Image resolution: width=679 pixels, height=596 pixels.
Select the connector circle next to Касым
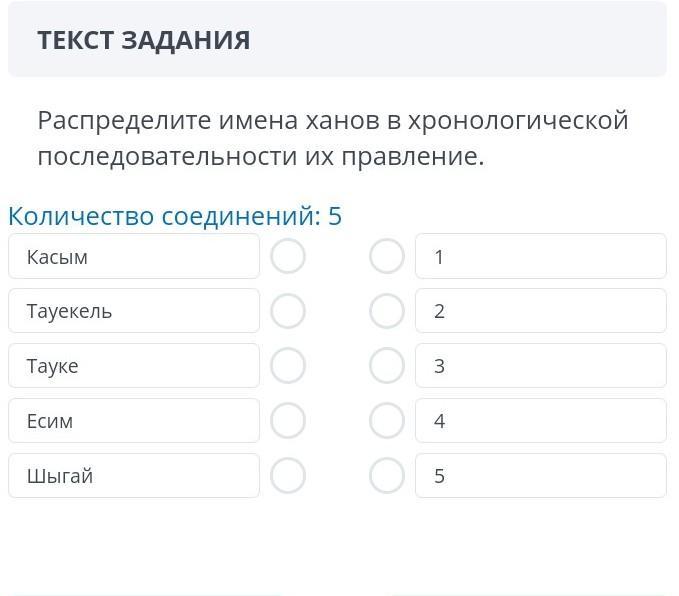click(x=288, y=257)
